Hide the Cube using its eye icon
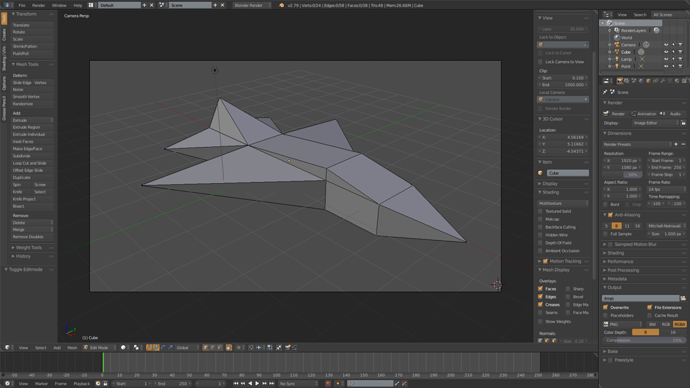The width and height of the screenshot is (690, 388). [x=666, y=52]
